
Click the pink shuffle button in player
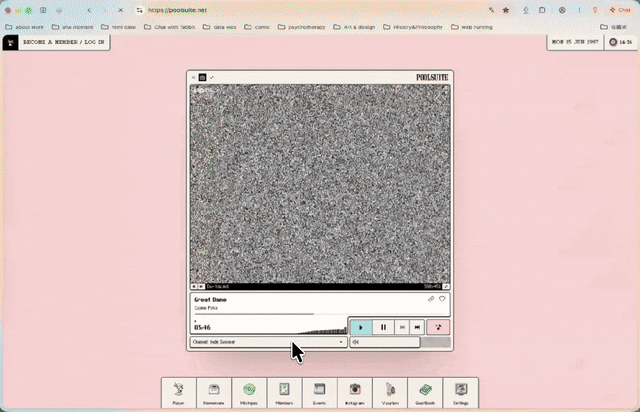[438, 327]
